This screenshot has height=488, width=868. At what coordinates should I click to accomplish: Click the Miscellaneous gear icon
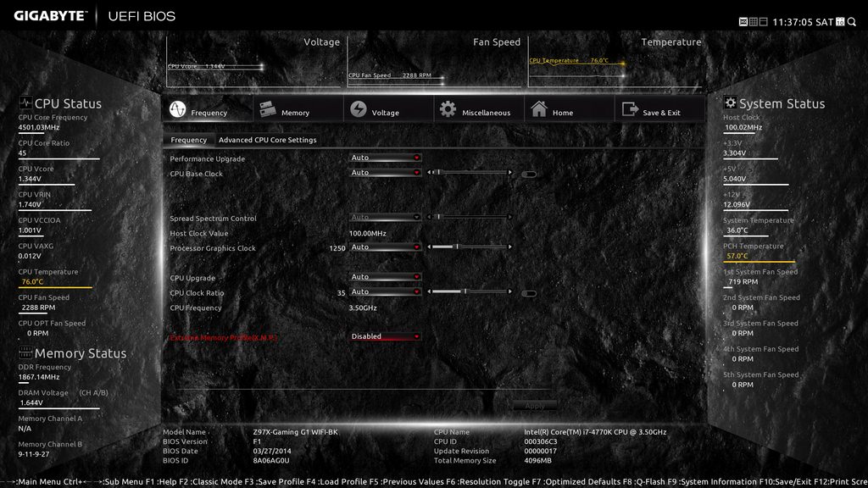pyautogui.click(x=448, y=109)
